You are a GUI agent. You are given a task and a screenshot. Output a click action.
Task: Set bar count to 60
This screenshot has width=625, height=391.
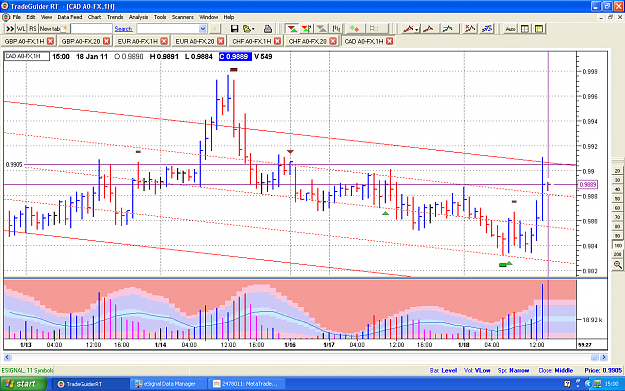617,208
